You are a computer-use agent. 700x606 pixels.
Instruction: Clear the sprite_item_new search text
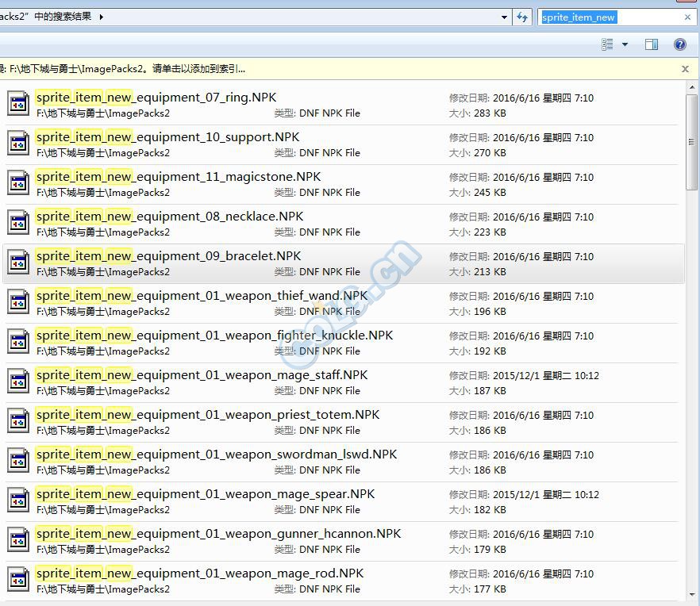(x=687, y=17)
